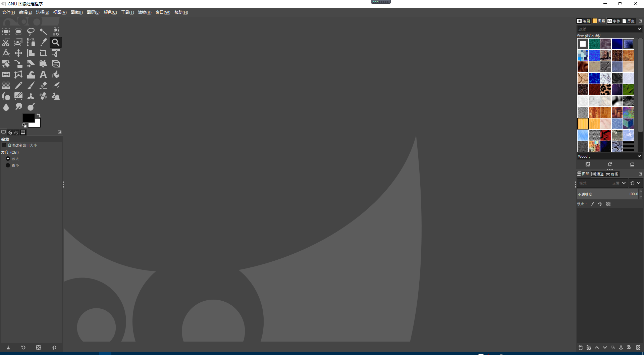Select the Alignment tool

pos(31,53)
